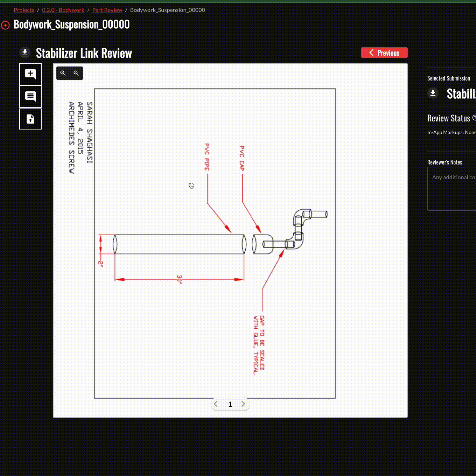Open Review Status help icon
Screen dimensions: 476x476
pyautogui.click(x=474, y=118)
